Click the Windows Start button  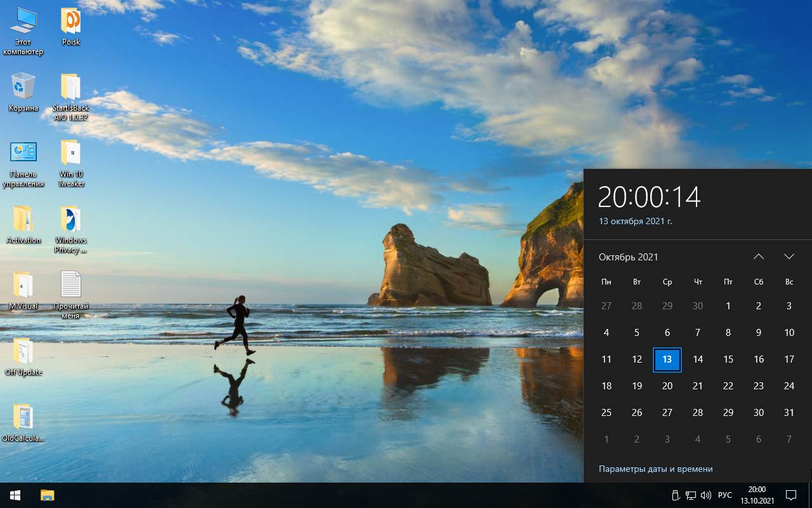click(15, 495)
